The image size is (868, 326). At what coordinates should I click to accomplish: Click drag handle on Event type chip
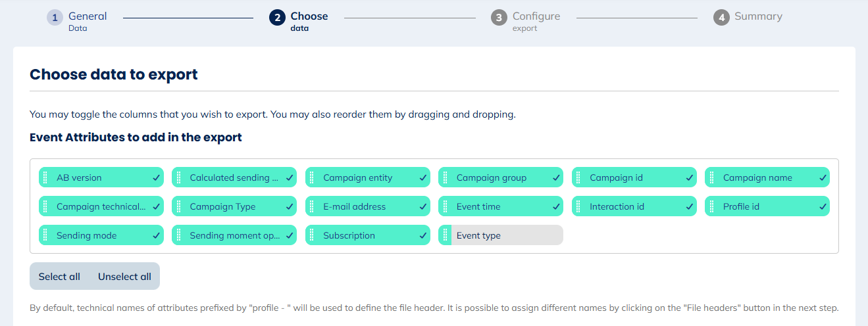coord(445,235)
